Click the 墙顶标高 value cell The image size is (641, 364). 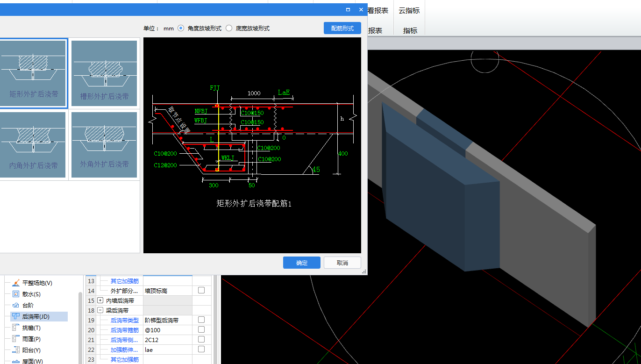[x=167, y=291]
